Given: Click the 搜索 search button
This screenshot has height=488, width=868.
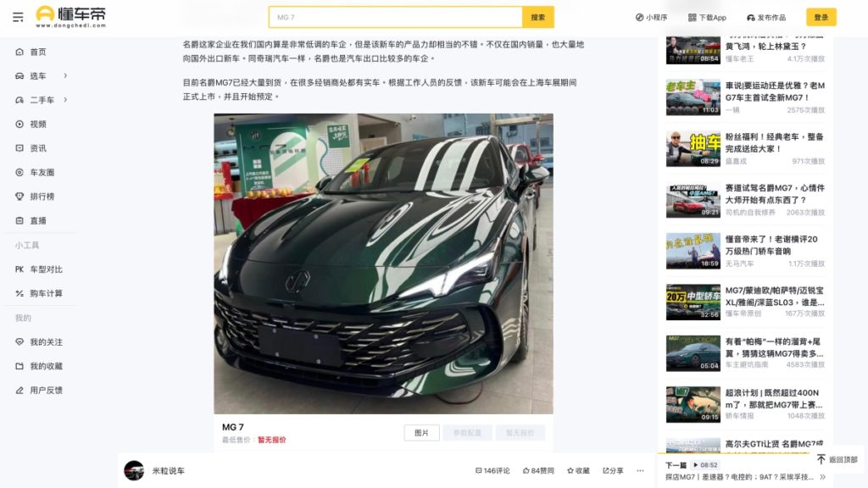Looking at the screenshot, I should point(538,17).
